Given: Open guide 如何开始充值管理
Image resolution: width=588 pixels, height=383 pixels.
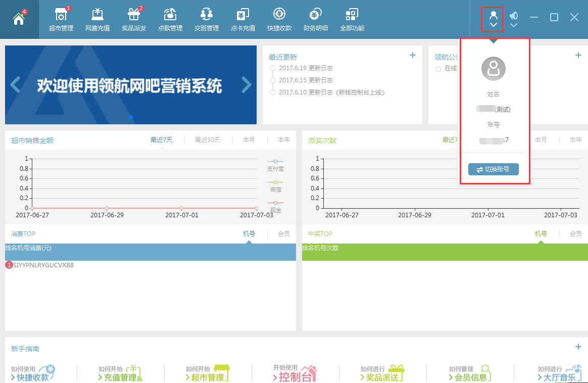Looking at the screenshot, I should tap(120, 373).
